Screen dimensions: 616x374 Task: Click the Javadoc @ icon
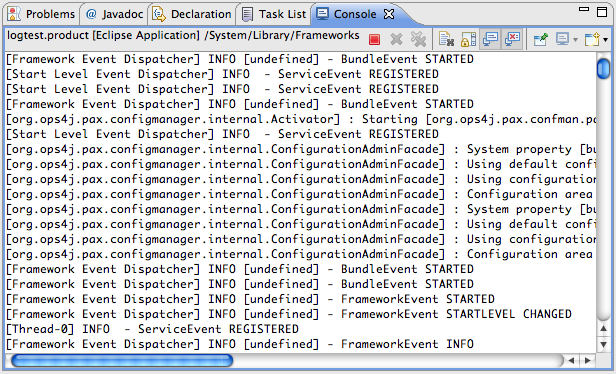[x=91, y=14]
